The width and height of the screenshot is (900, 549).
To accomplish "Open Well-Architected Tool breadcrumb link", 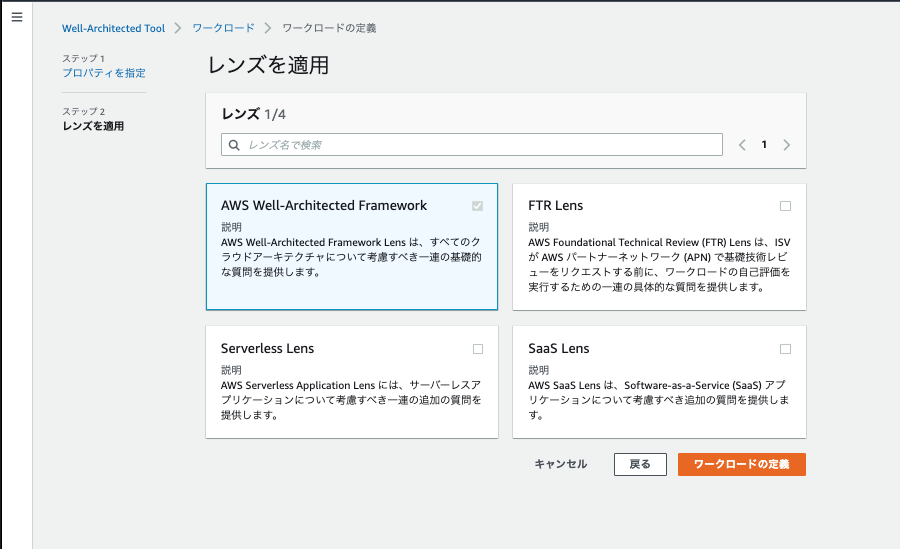I will coord(113,28).
